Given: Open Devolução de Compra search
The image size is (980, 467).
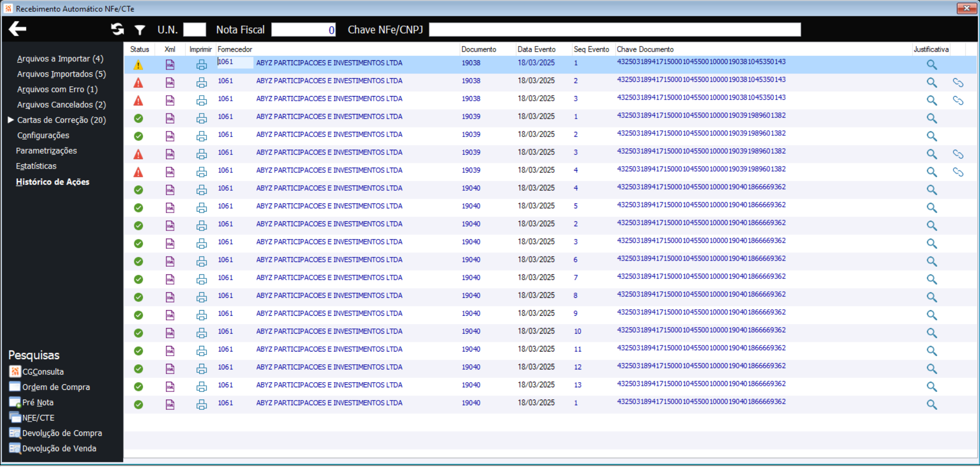Looking at the screenshot, I should (x=56, y=433).
